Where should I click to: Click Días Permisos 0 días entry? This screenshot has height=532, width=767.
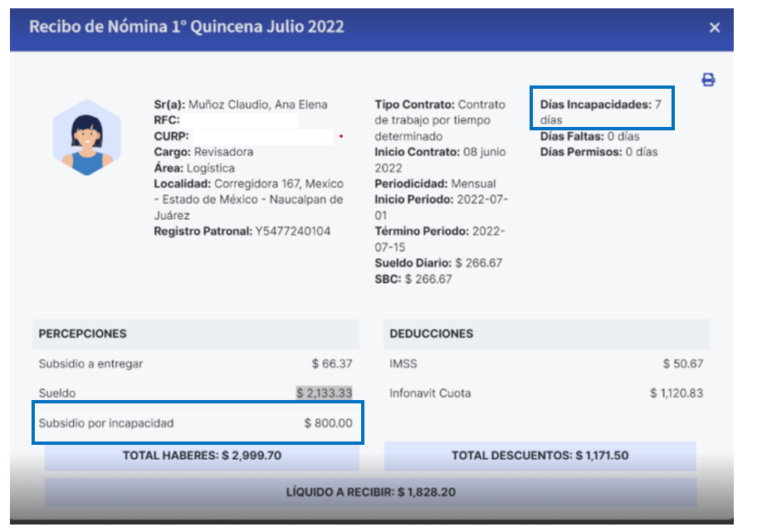point(598,152)
